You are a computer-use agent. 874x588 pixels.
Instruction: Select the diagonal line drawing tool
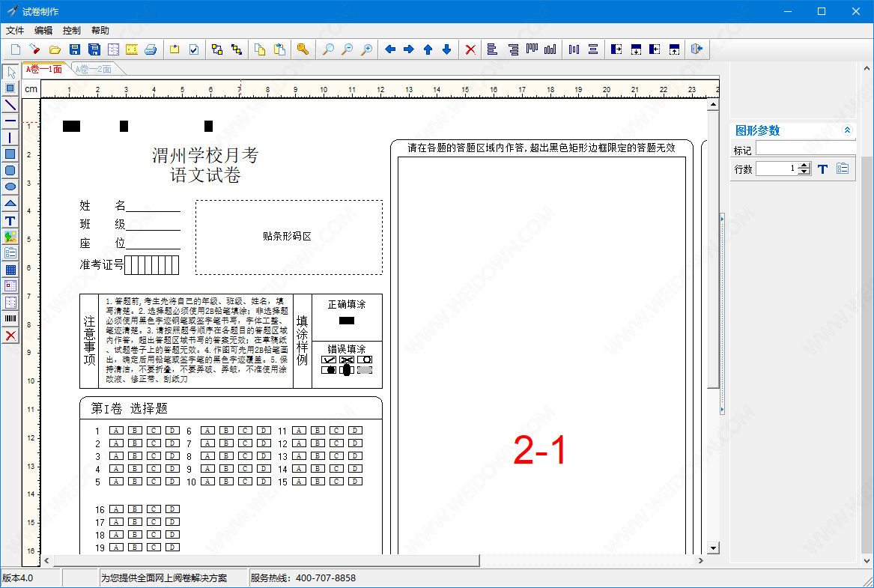pyautogui.click(x=10, y=105)
